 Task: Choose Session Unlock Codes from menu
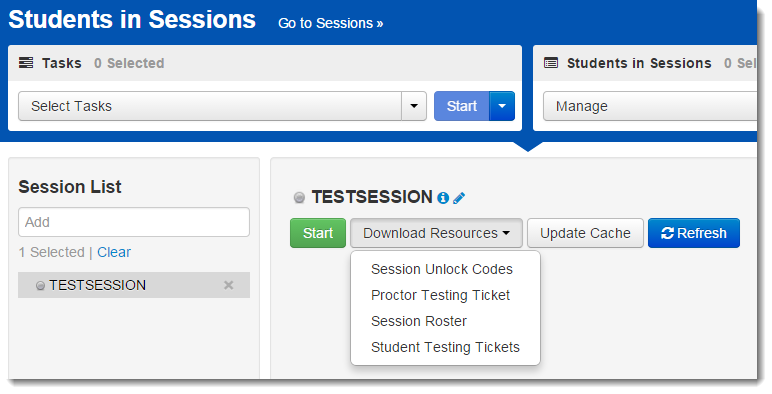pyautogui.click(x=442, y=269)
